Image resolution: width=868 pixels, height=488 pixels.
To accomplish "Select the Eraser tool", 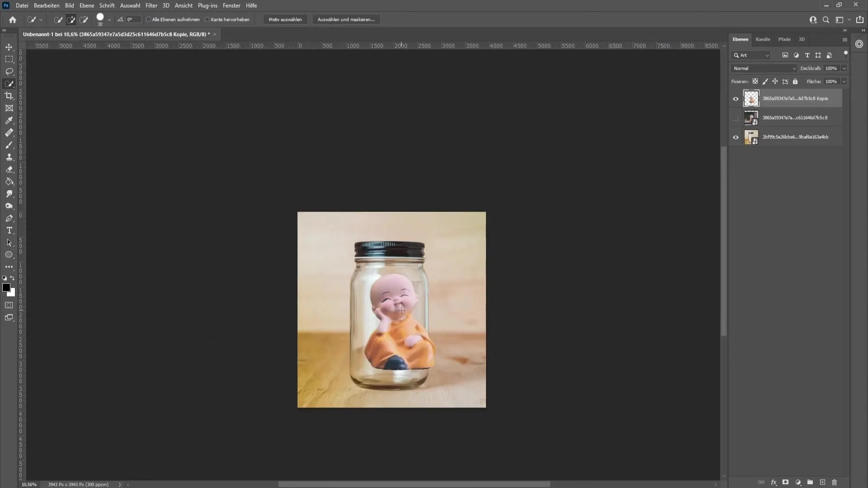I will pos(9,169).
